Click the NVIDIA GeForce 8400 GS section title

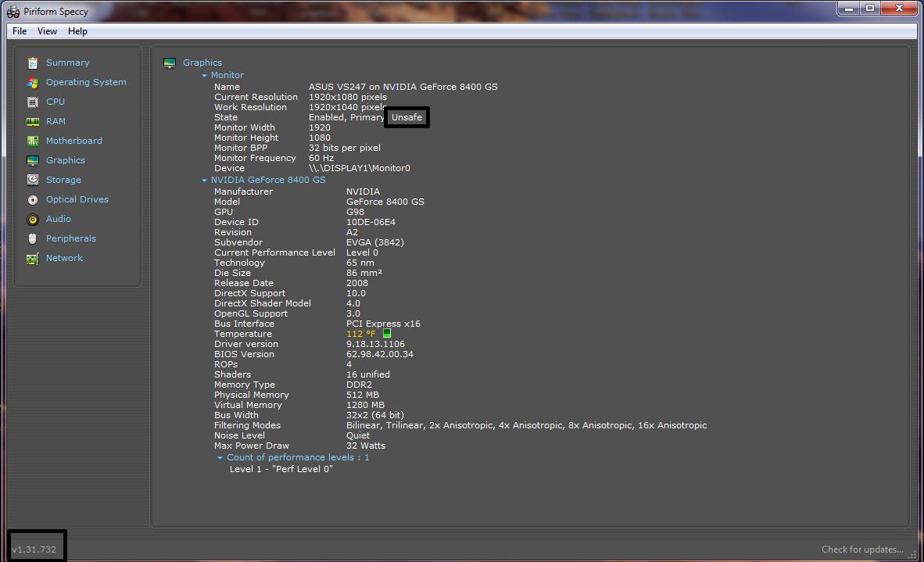[x=268, y=180]
